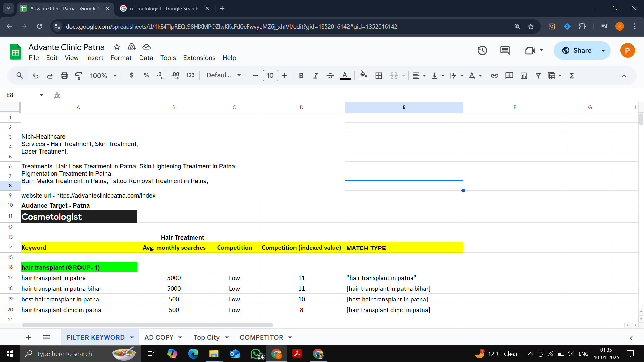Increase decimal places icon
The width and height of the screenshot is (644, 362).
(x=175, y=76)
